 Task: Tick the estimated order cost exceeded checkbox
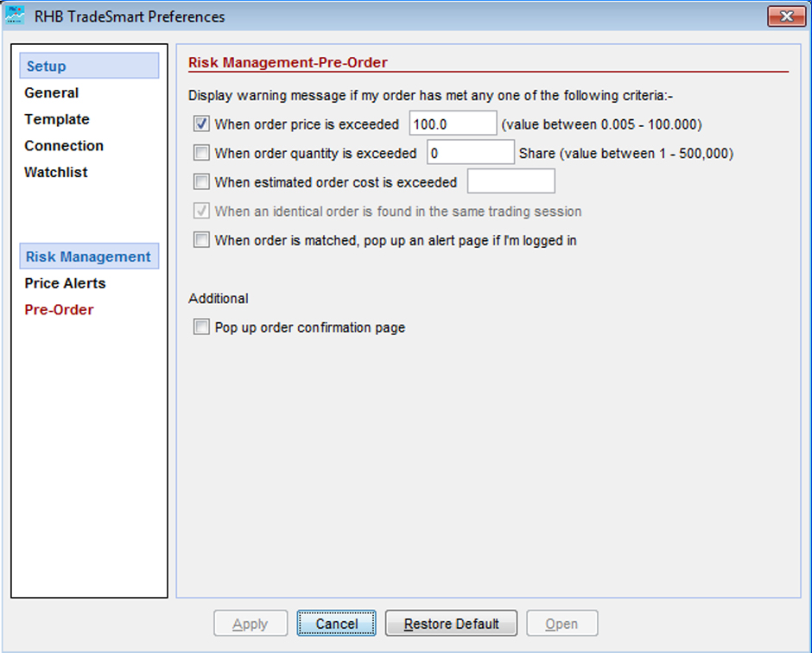201,182
